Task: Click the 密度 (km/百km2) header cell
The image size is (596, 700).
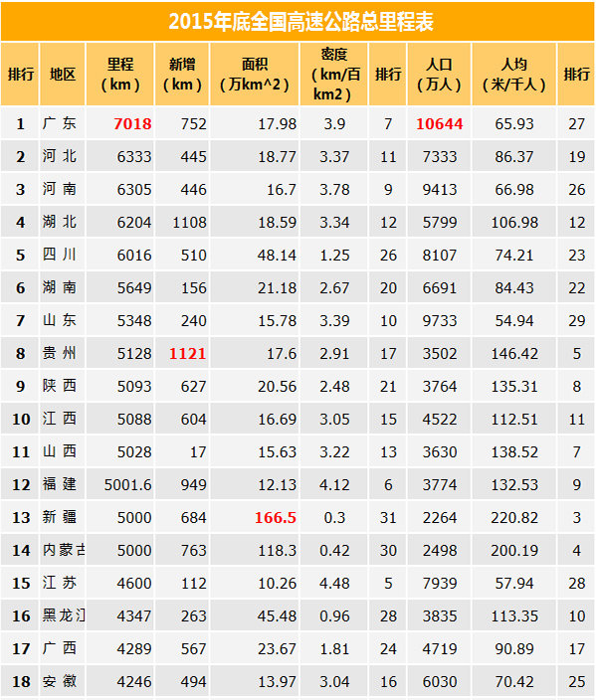Action: point(334,75)
